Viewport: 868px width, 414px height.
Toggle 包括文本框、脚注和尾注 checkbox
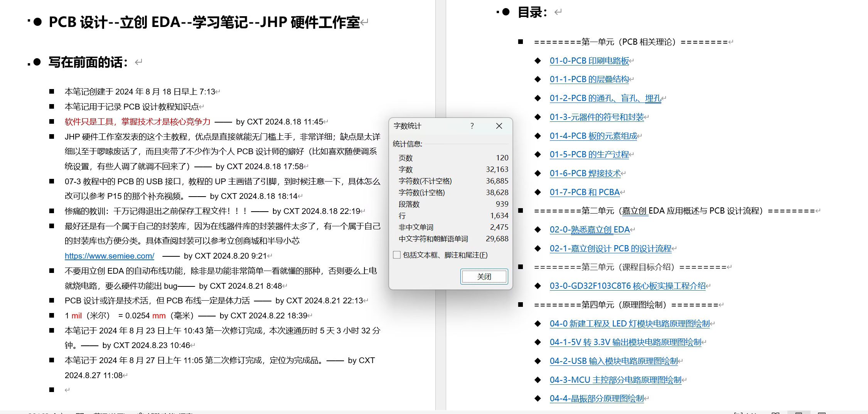[397, 255]
